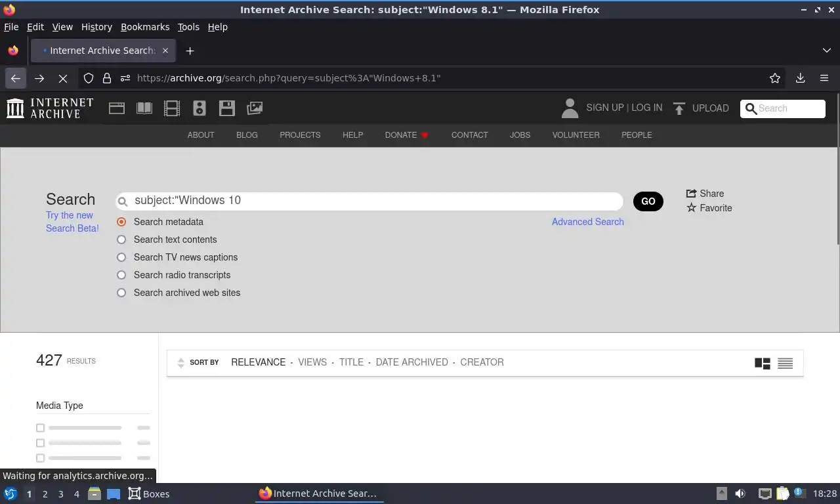Open the Advanced Search link
Image resolution: width=840 pixels, height=504 pixels.
coord(588,222)
